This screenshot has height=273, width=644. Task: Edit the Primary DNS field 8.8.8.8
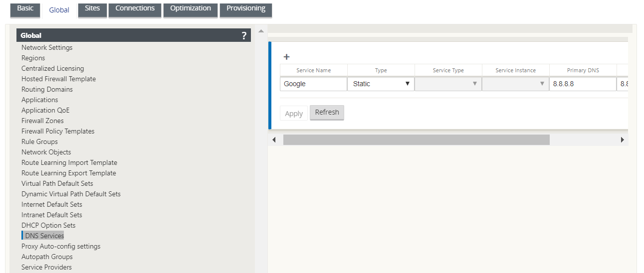(x=583, y=84)
